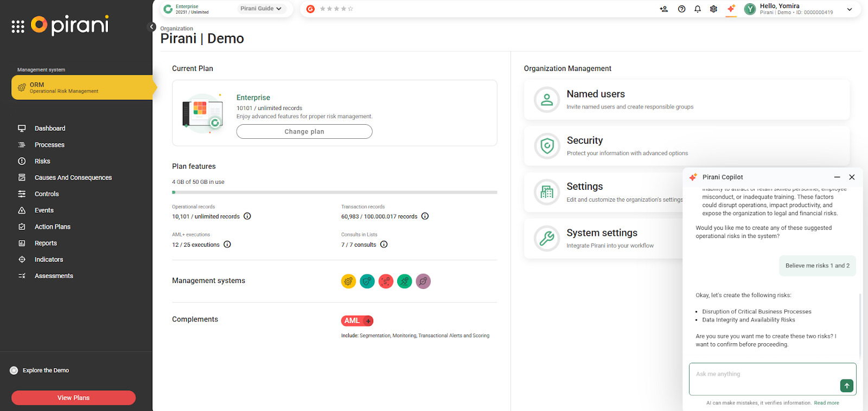Click info icon next to Consults in Lists
The height and width of the screenshot is (411, 868).
pyautogui.click(x=384, y=245)
